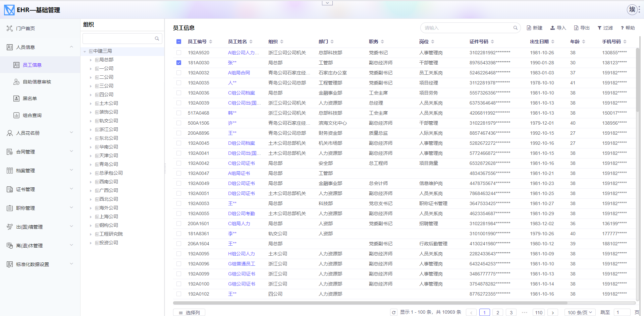The image size is (644, 316).
Task: Check the row 192A0035 checkbox
Action: (x=179, y=83)
